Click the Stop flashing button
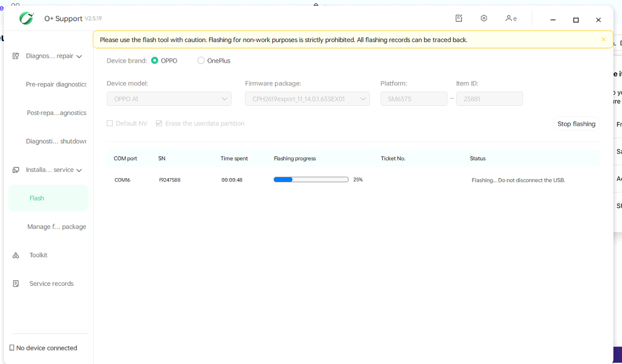 pyautogui.click(x=576, y=123)
